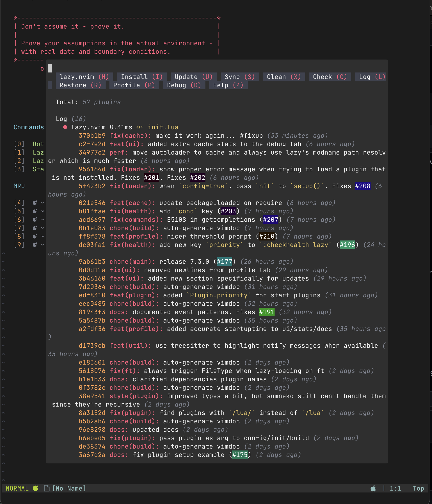Screen dimensions: 432x504
Task: Select dashboard entry [1] Laz
Action: point(29,152)
